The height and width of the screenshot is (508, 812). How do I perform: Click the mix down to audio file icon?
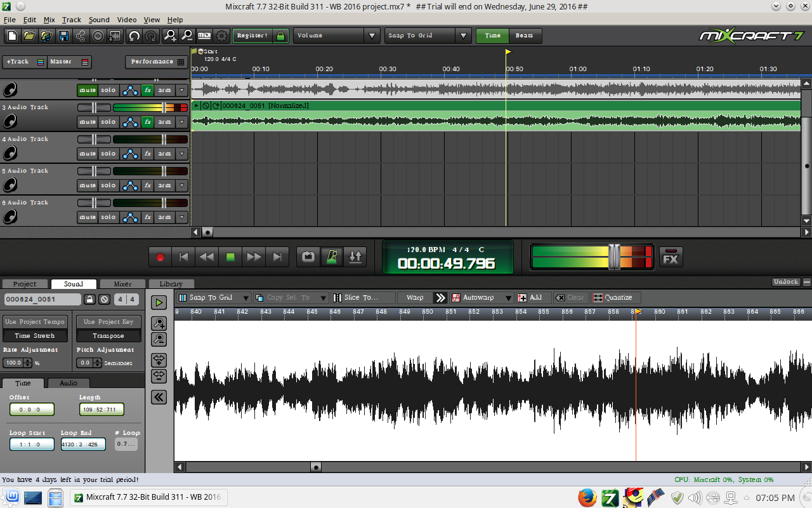pyautogui.click(x=115, y=36)
